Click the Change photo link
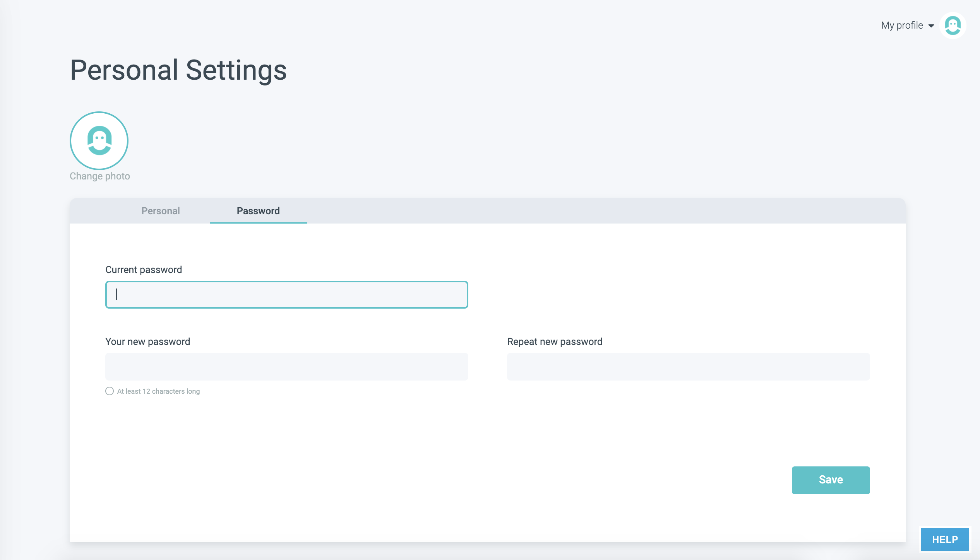This screenshot has height=560, width=980. click(x=100, y=176)
